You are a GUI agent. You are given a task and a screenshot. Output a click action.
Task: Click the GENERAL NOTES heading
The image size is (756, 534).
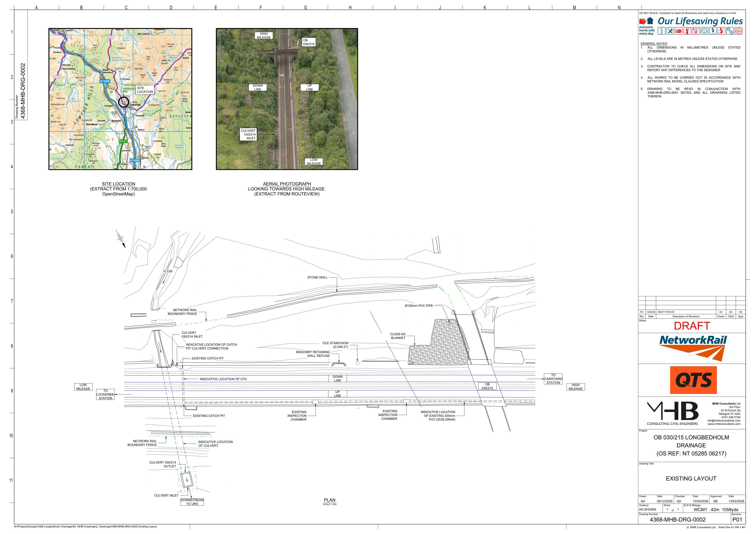(x=654, y=44)
